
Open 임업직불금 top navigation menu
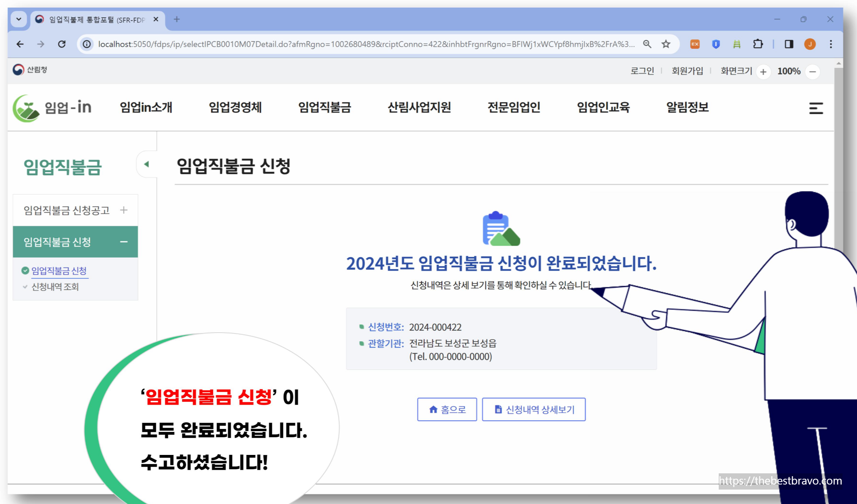pyautogui.click(x=324, y=107)
